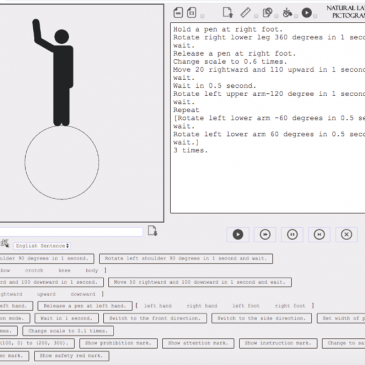
Task: Tick the checkbox beside the copy-prohibition icon
Action: [x=276, y=16]
